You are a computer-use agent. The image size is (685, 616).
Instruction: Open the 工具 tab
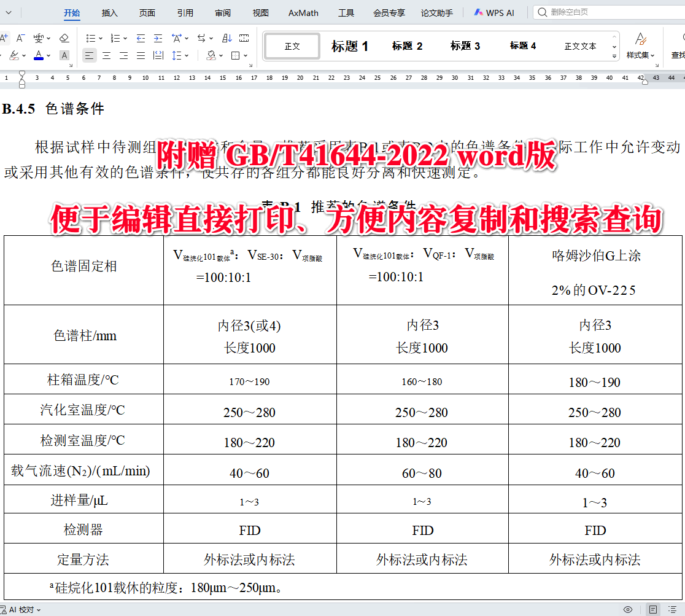point(346,13)
